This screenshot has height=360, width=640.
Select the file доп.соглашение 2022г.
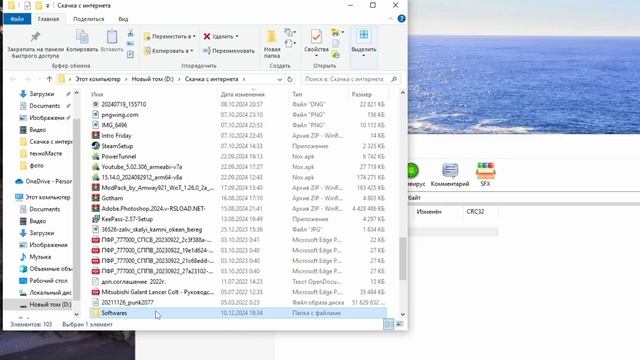coord(133,282)
